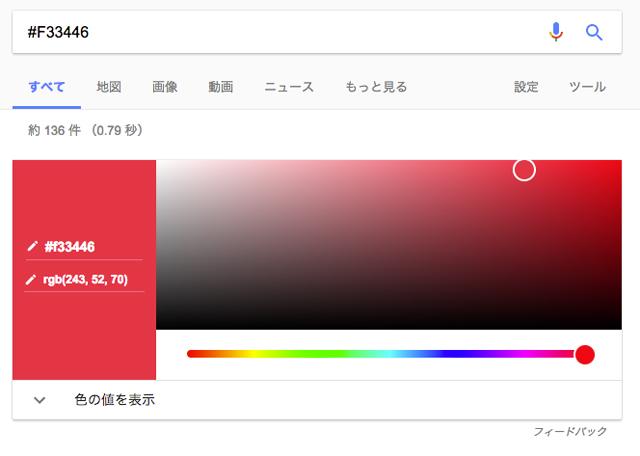Open the ツール options
The width and height of the screenshot is (640, 456).
click(587, 87)
